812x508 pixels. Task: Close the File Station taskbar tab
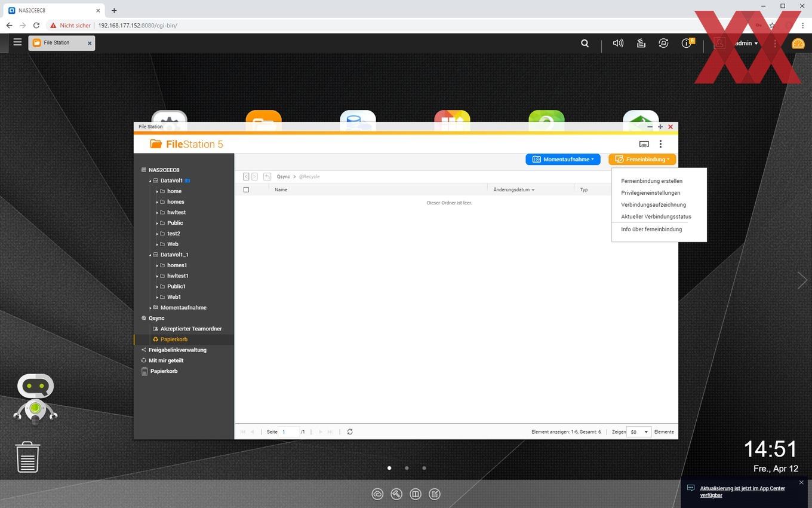click(x=90, y=43)
